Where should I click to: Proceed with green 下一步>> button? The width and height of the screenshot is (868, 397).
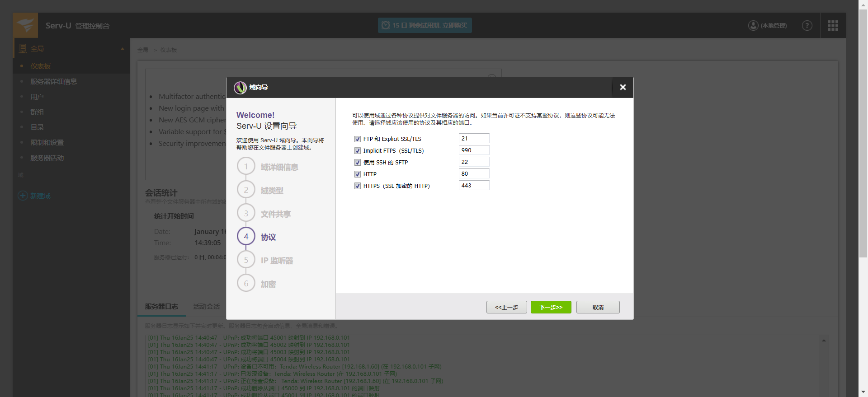click(551, 307)
